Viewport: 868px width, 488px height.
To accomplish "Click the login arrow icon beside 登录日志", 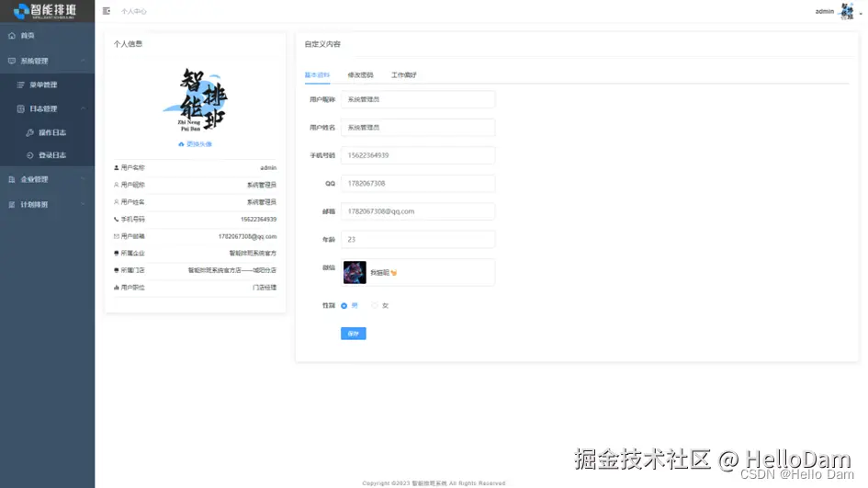I will (x=30, y=155).
